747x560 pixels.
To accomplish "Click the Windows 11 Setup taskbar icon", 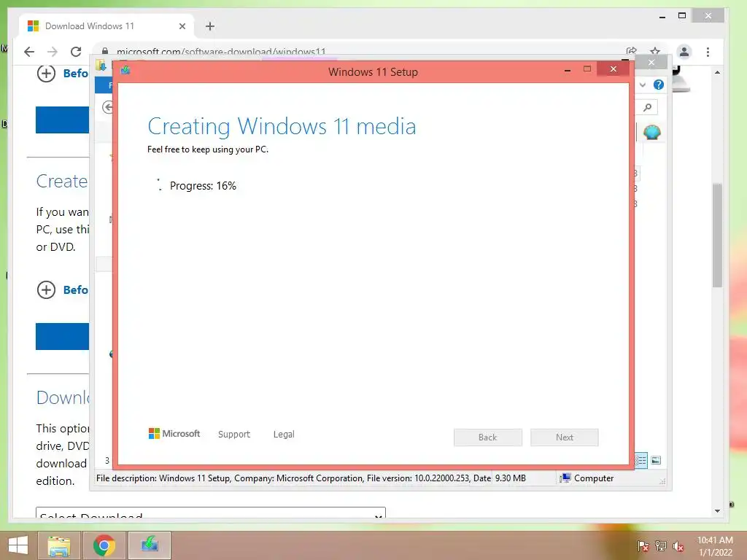I will point(149,545).
